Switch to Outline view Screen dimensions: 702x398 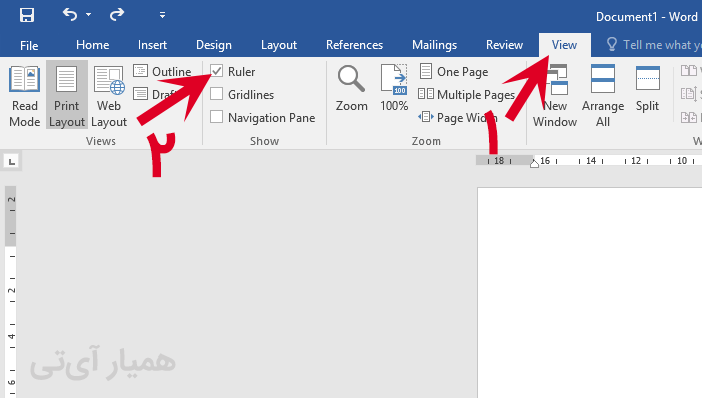pos(162,71)
